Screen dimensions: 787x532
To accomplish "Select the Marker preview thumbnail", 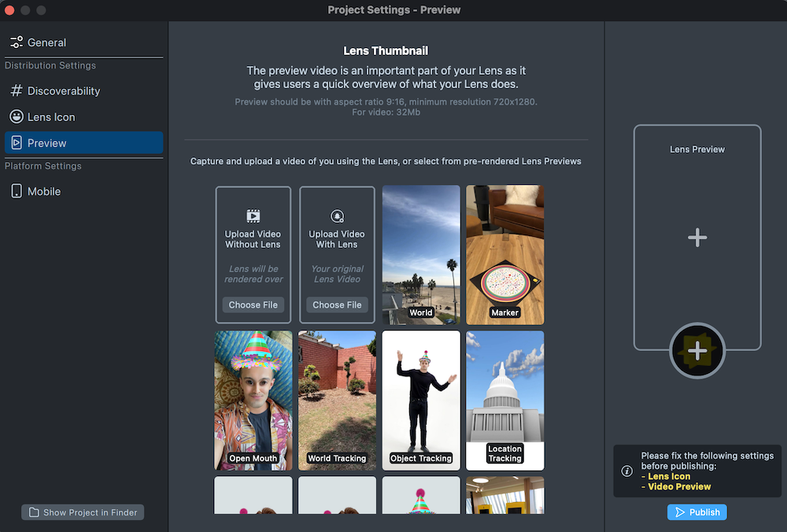I will click(x=504, y=254).
